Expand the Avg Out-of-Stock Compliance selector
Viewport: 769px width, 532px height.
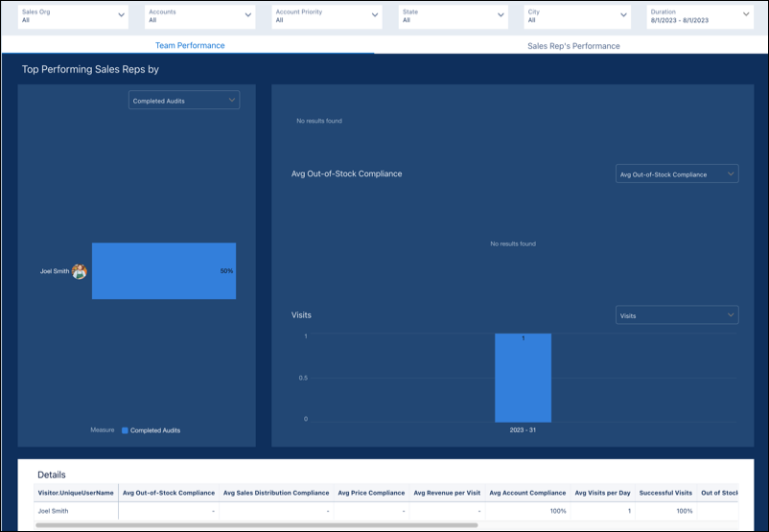click(676, 174)
